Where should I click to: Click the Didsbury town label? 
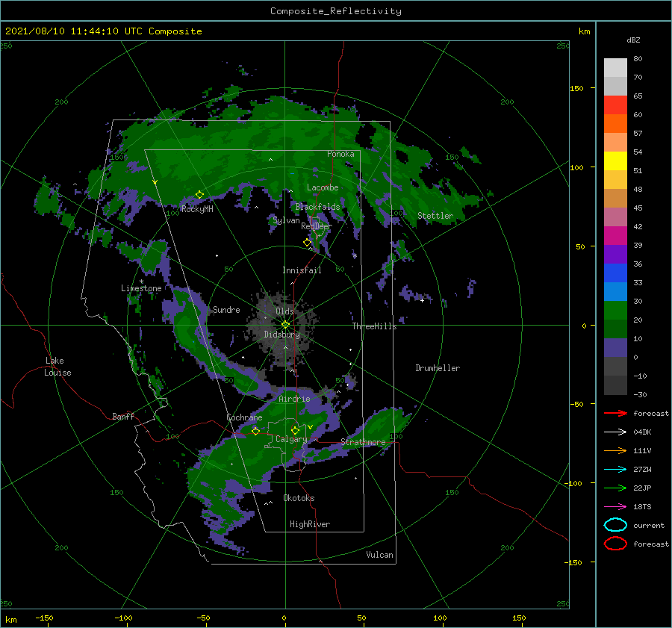[281, 335]
